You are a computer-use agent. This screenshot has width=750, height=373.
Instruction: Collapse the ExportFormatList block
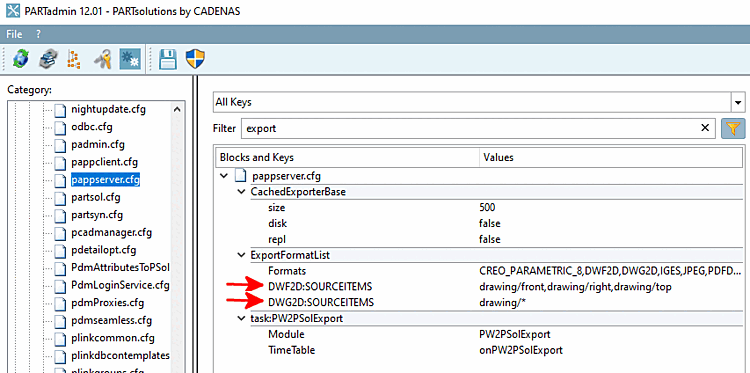(242, 255)
